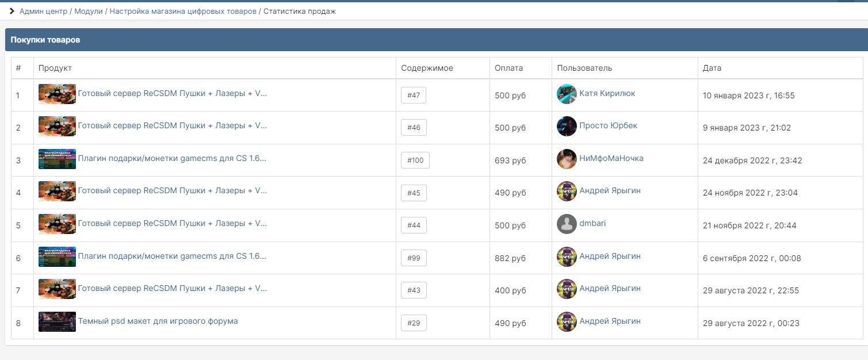Open Настройка магазина цифровых товаров breadcrumb
868x360 pixels.
point(183,12)
